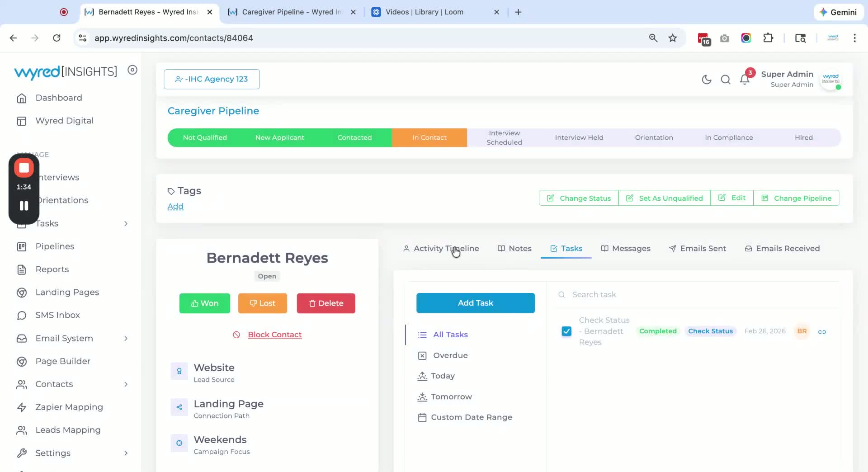
Task: Open Landing Pages sidebar icon
Action: pyautogui.click(x=22, y=293)
